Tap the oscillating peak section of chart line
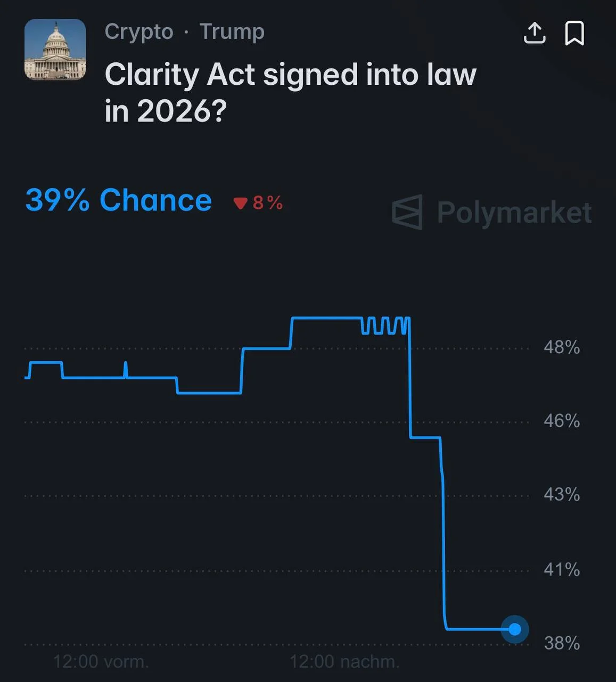The image size is (616, 682). (x=386, y=326)
